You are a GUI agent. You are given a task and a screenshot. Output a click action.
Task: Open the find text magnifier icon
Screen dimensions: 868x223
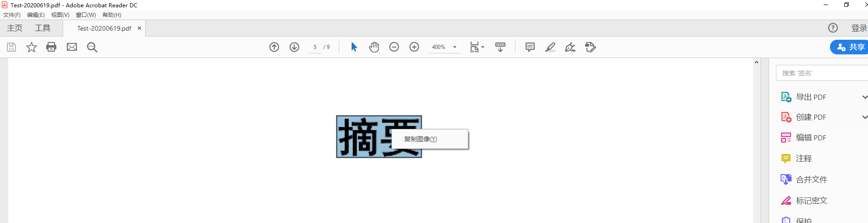[x=92, y=47]
